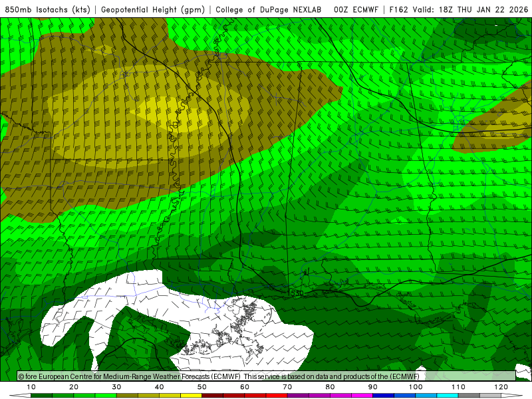Click the legend value '50'
This screenshot has width=532, height=399.
pos(202,387)
